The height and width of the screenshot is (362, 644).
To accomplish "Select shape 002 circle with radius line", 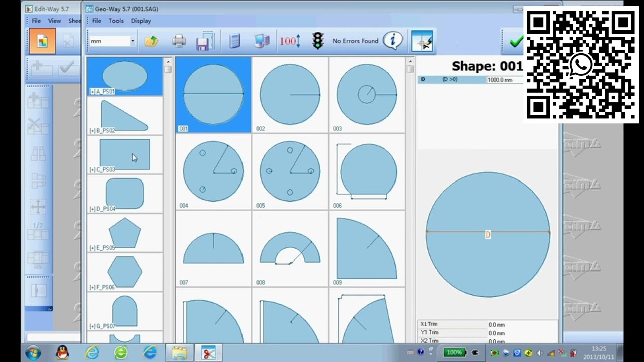I will (290, 95).
